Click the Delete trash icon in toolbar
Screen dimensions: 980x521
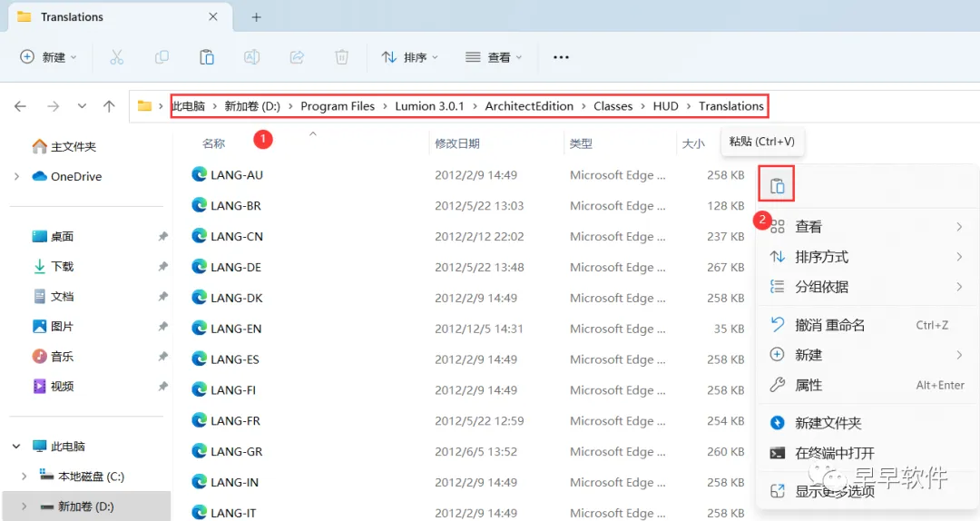point(342,57)
